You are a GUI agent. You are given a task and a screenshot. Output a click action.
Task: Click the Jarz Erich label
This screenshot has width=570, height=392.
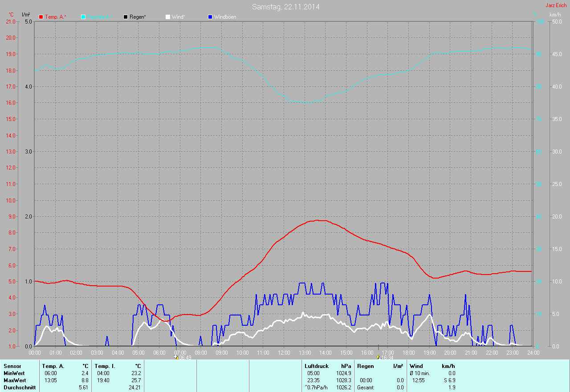tap(556, 5)
